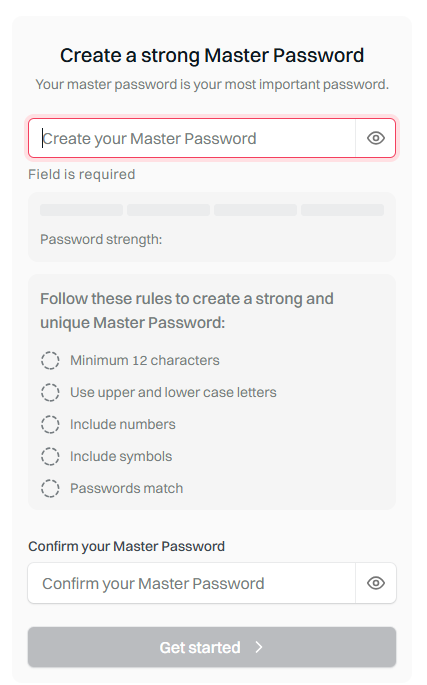This screenshot has width=427, height=685.
Task: Click the Include symbols rule circle
Action: (x=50, y=456)
